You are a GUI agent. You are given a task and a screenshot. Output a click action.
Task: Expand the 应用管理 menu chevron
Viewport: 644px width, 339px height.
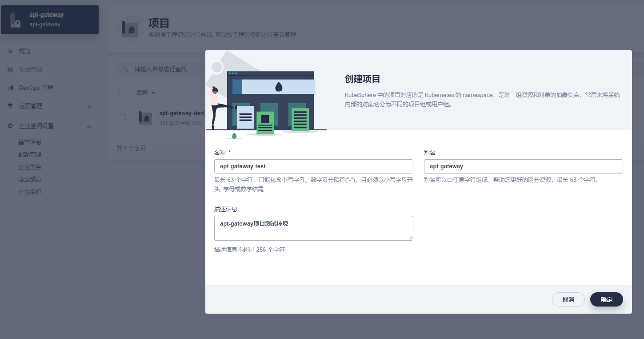pyautogui.click(x=89, y=106)
